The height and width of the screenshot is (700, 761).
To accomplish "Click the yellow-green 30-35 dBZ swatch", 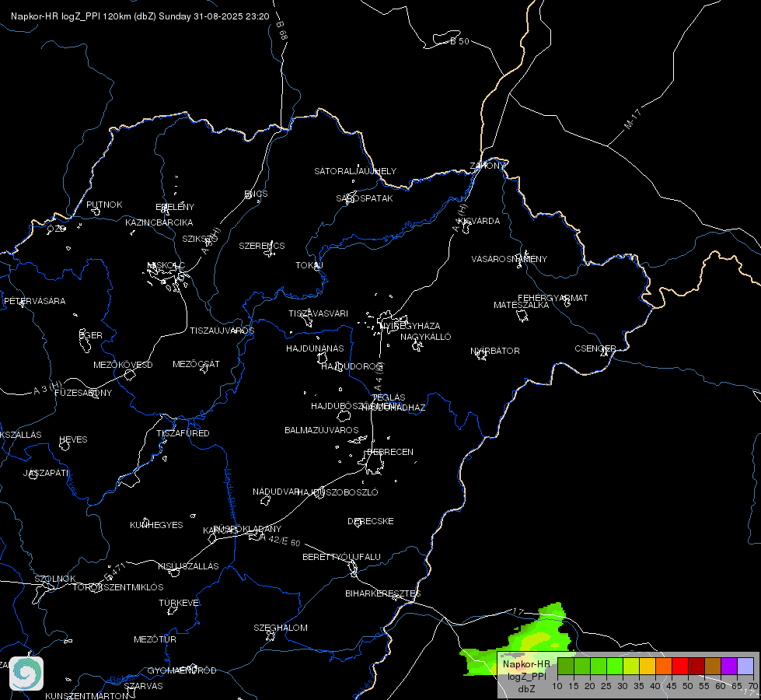I will [x=631, y=666].
